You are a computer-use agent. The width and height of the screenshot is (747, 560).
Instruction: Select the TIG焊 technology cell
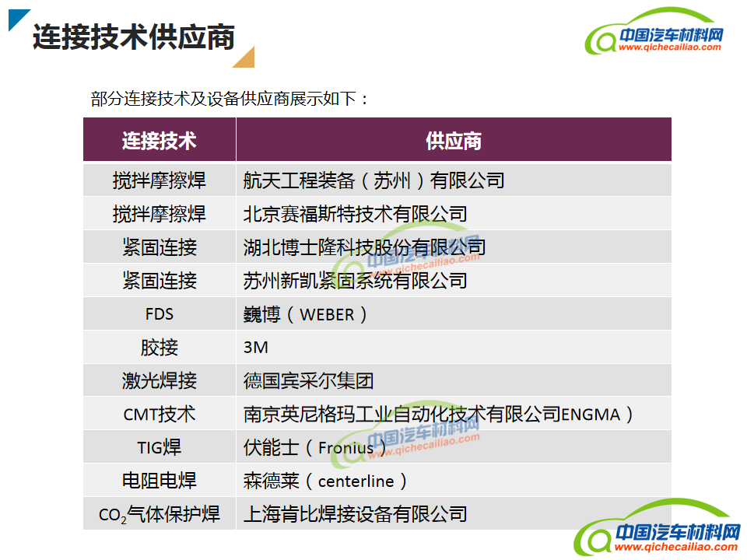pos(160,448)
